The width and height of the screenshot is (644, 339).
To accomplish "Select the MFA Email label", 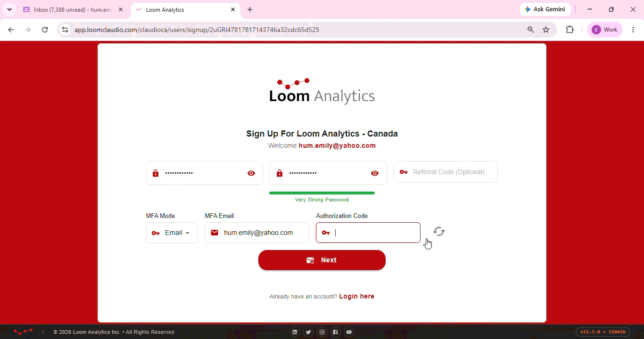I will [x=219, y=216].
